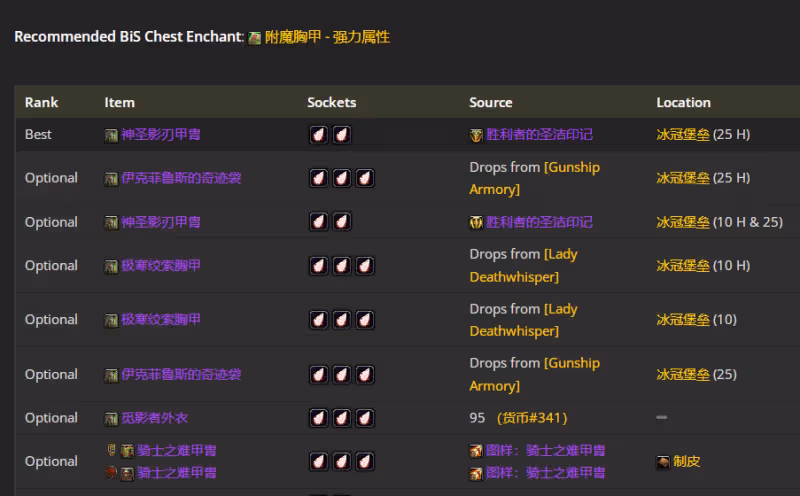
Task: Open 伊克菲鲁斯的奇迹袋 link in the 25 H row
Action: (181, 178)
